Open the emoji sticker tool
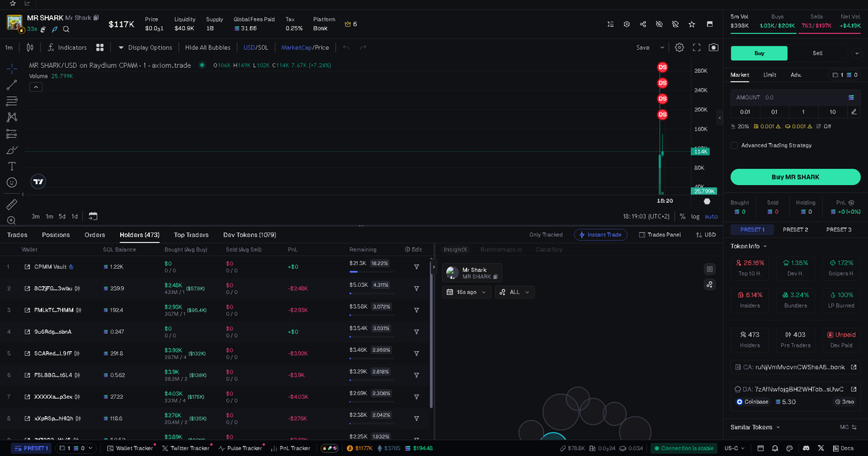 click(x=12, y=183)
